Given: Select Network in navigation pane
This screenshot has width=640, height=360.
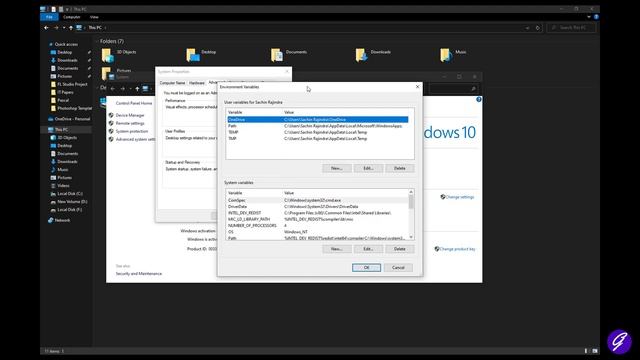Looking at the screenshot, I should tap(59, 220).
